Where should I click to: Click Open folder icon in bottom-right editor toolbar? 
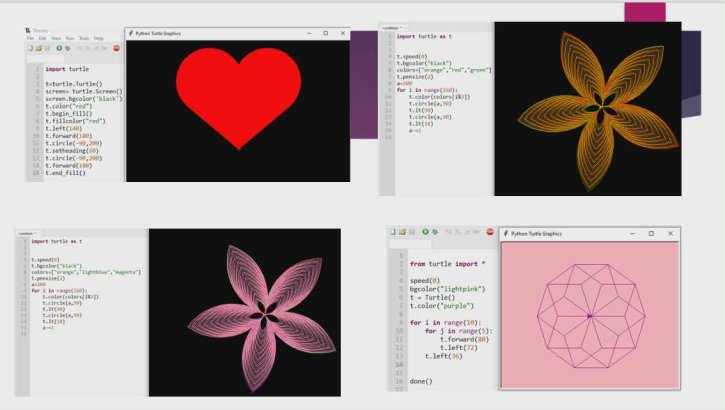[x=402, y=232]
